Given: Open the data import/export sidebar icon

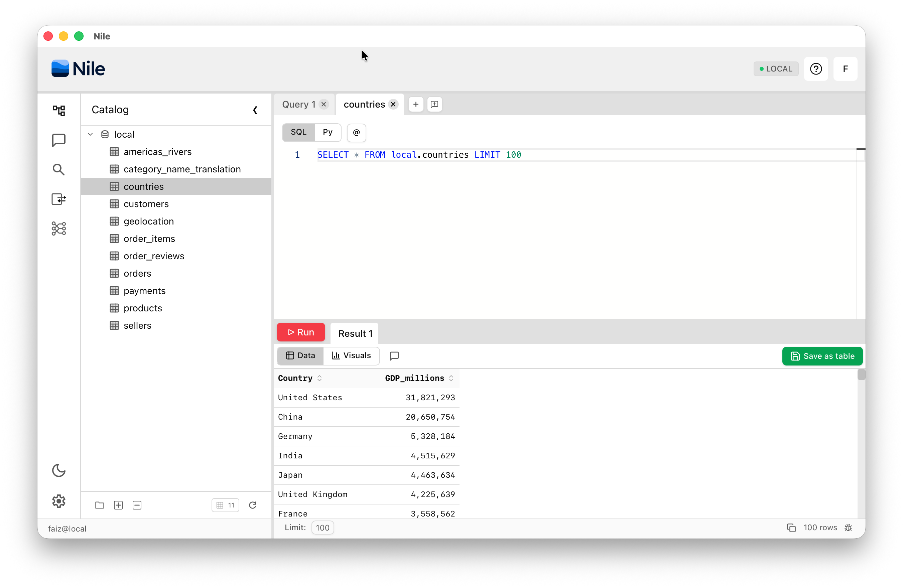Looking at the screenshot, I should pos(58,199).
